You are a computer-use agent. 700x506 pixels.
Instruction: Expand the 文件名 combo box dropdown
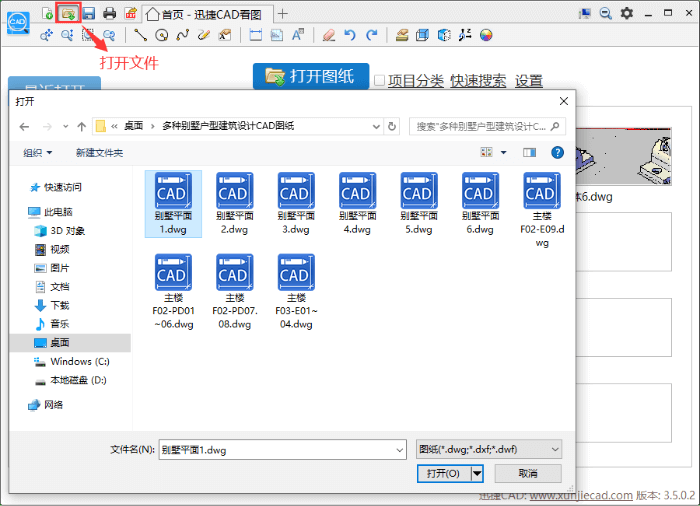pos(400,450)
